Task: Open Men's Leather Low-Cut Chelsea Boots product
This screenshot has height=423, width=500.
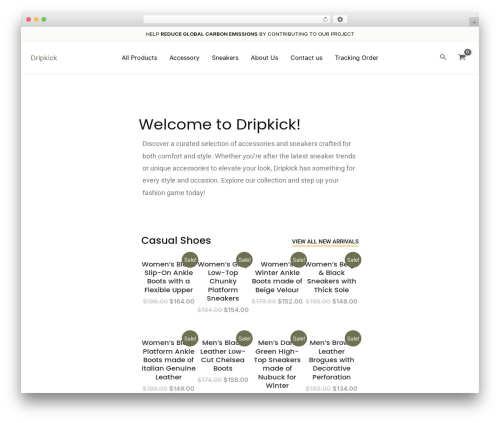Action: pyautogui.click(x=223, y=355)
